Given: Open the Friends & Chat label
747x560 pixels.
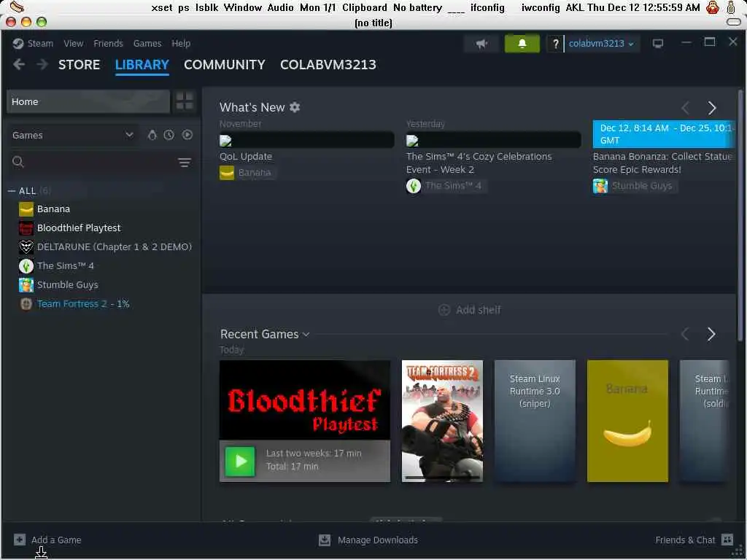Looking at the screenshot, I should point(685,540).
